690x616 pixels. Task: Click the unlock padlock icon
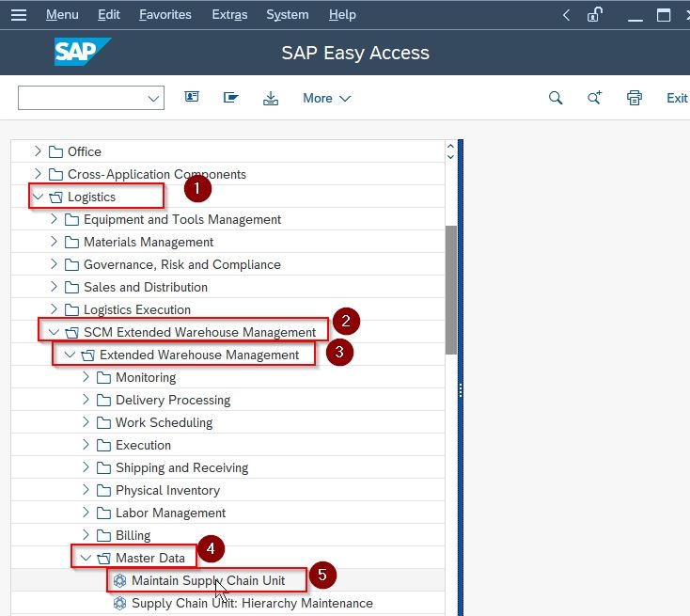tap(594, 14)
